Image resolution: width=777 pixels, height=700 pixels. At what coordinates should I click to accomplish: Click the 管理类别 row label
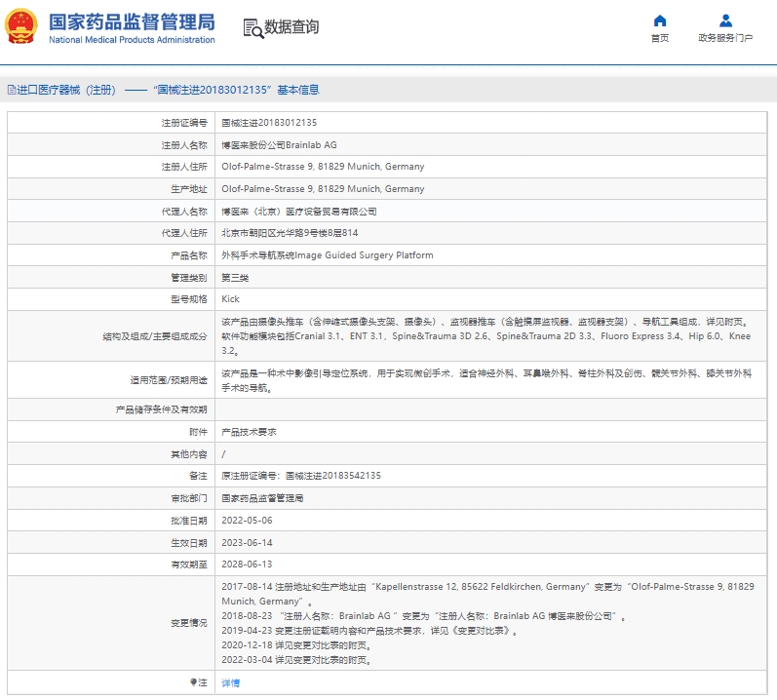[x=189, y=278]
